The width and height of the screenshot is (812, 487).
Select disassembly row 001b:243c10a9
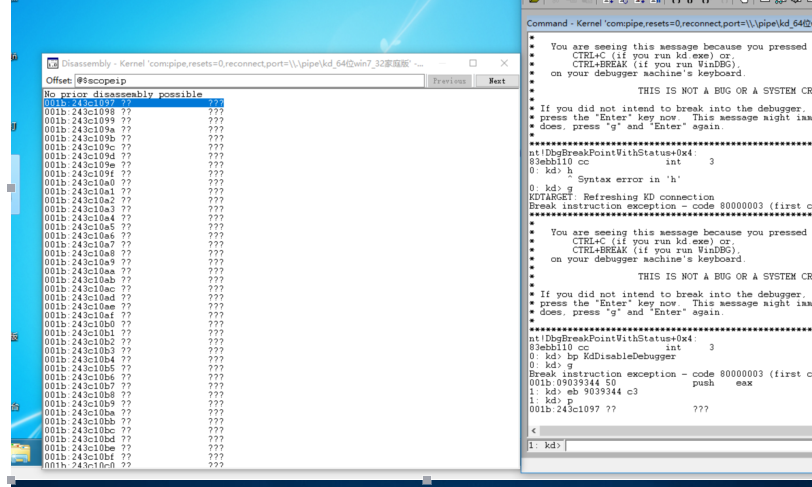click(x=134, y=262)
